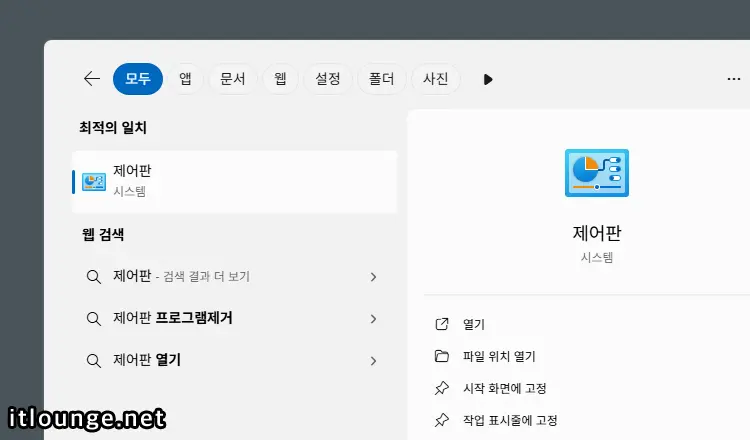Click the small 제어판 icon in best match
Screen dimensions: 750x440
coord(94,182)
